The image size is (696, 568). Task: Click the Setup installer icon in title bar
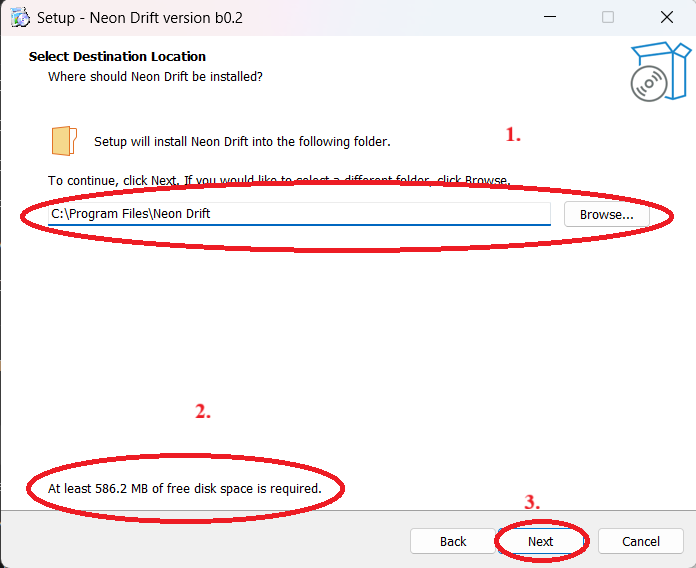(19, 18)
